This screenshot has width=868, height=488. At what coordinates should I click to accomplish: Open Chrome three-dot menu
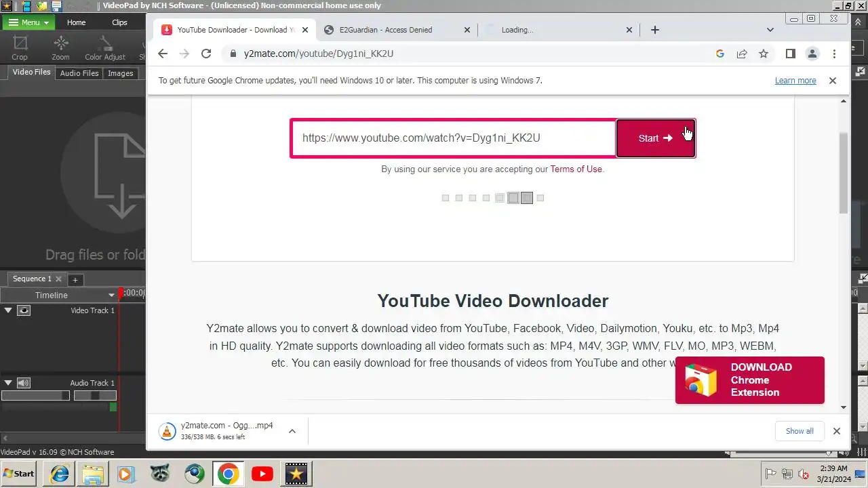(x=834, y=54)
